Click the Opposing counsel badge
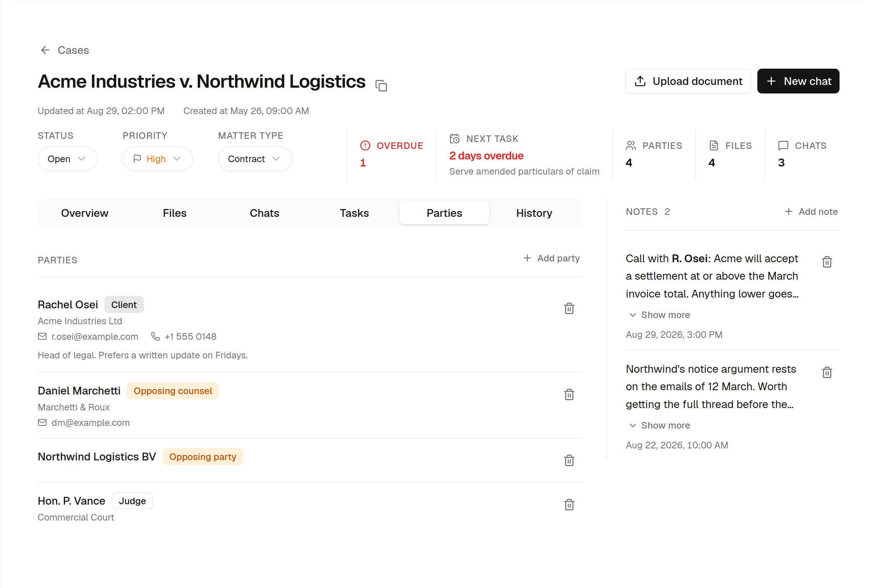This screenshot has width=876, height=588. click(x=173, y=391)
